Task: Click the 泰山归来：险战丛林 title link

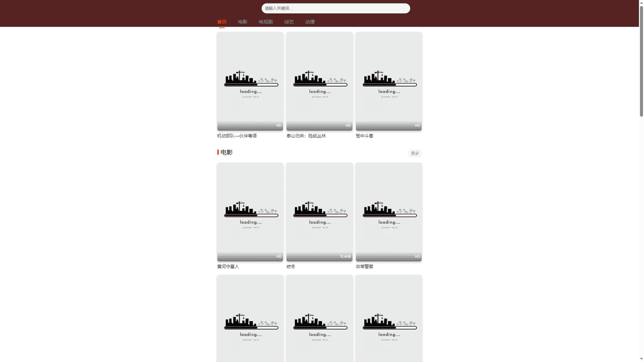Action: 306,136
